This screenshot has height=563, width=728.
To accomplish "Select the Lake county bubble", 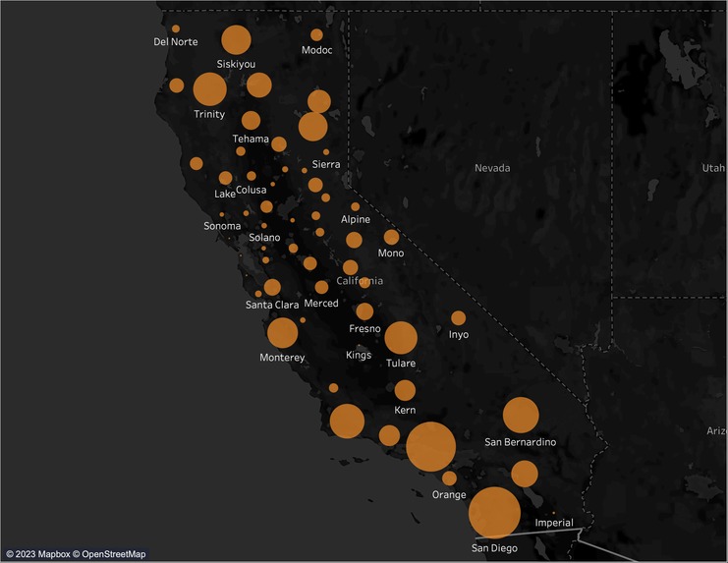I will pos(225,178).
